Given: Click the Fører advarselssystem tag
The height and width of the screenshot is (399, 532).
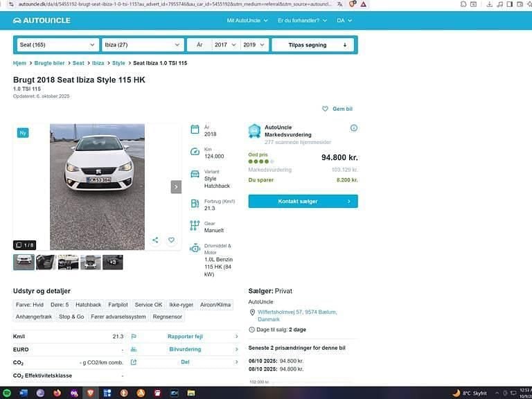Looking at the screenshot, I should (118, 317).
